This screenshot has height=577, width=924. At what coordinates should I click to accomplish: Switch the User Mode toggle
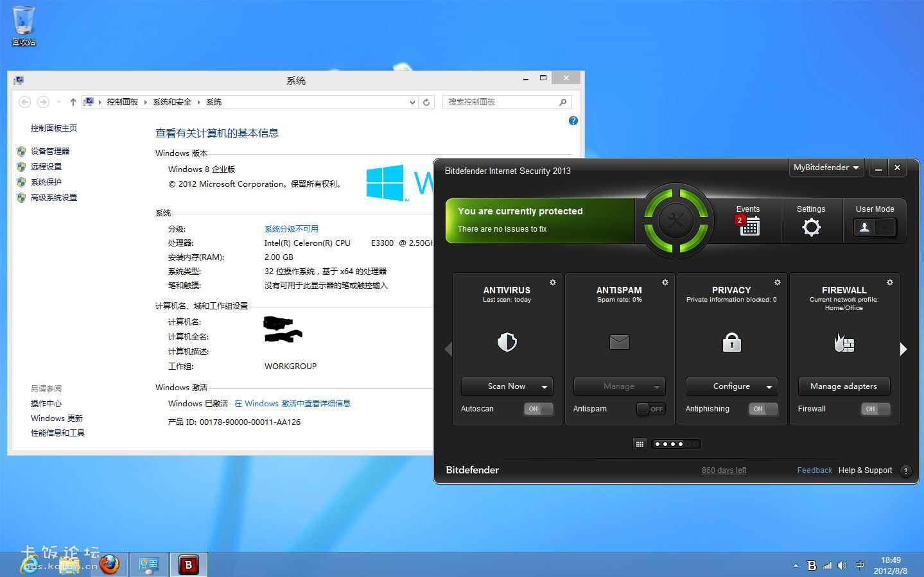coord(874,227)
